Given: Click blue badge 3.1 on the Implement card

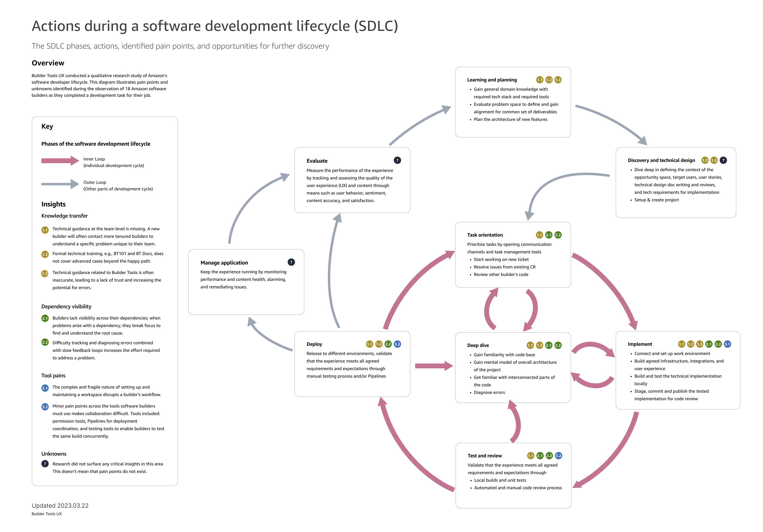Looking at the screenshot, I should pyautogui.click(x=727, y=344).
